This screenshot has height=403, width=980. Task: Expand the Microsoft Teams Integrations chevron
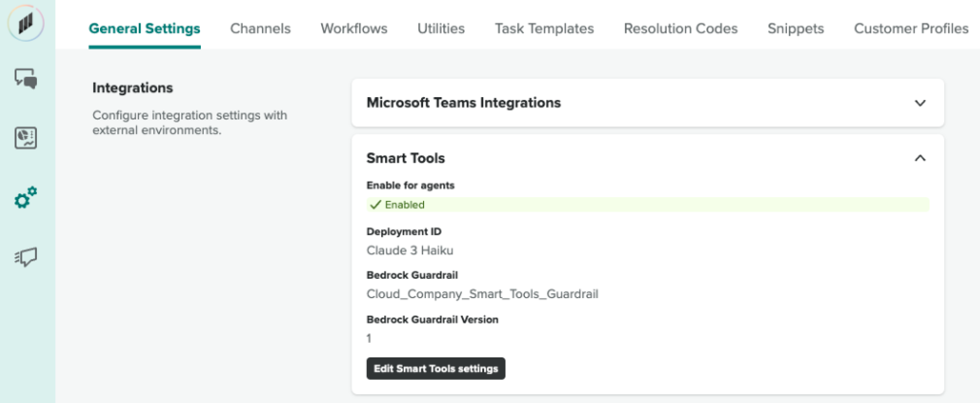coord(920,103)
